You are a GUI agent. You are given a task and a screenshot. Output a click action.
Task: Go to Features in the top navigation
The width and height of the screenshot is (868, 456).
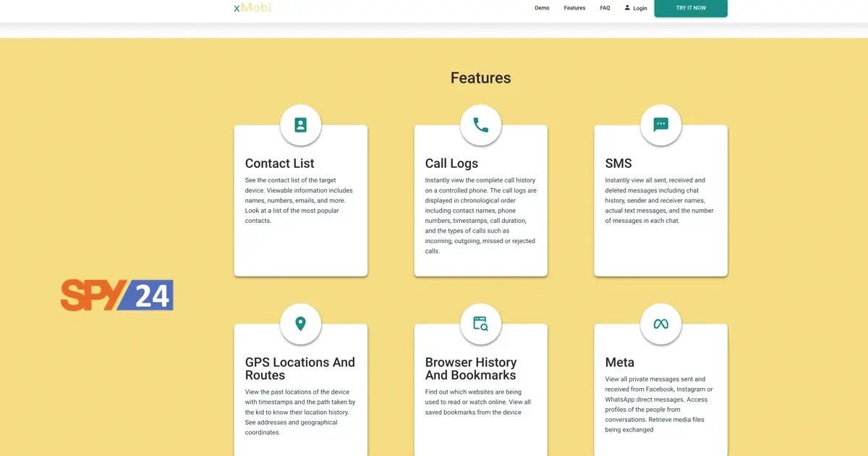pos(574,8)
